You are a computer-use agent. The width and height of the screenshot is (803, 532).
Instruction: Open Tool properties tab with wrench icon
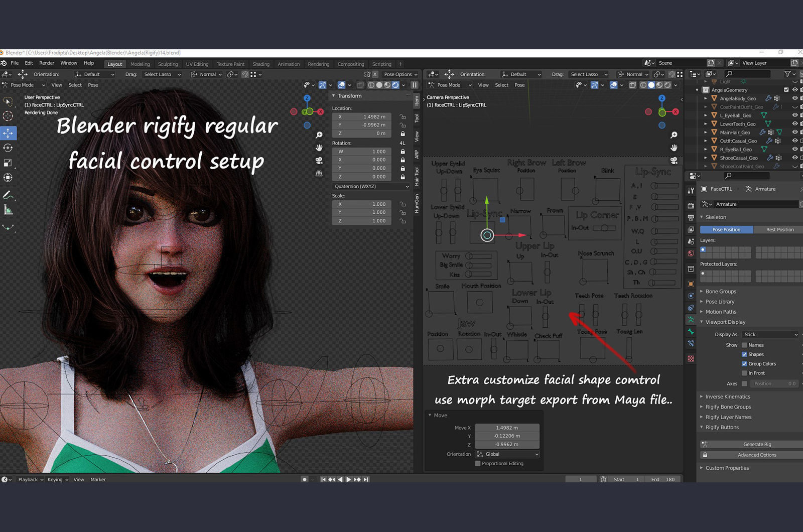click(x=691, y=190)
